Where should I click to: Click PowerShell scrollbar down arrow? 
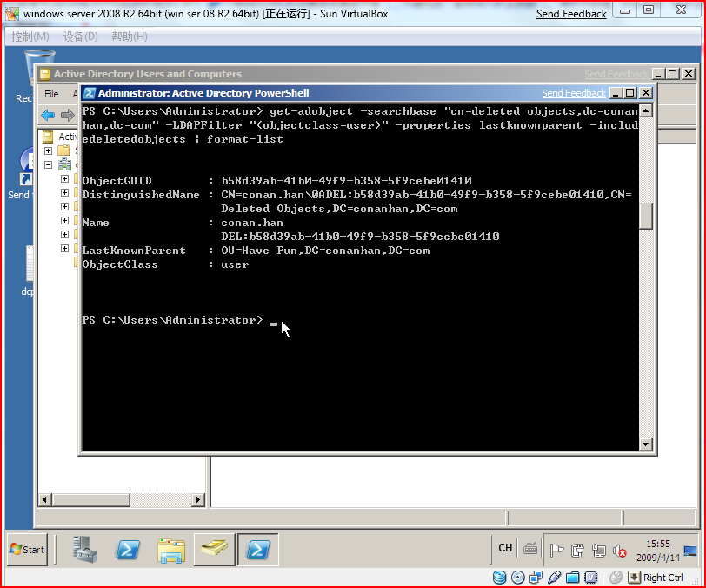(x=646, y=444)
